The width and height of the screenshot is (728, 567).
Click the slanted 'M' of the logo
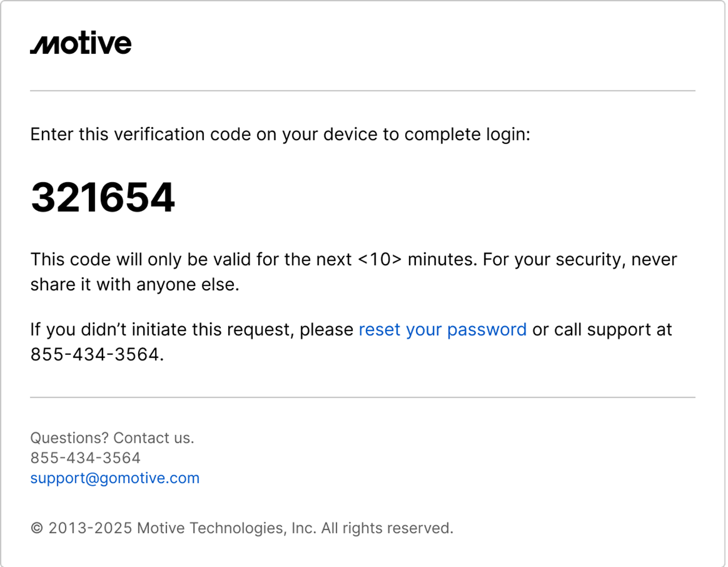[x=44, y=44]
